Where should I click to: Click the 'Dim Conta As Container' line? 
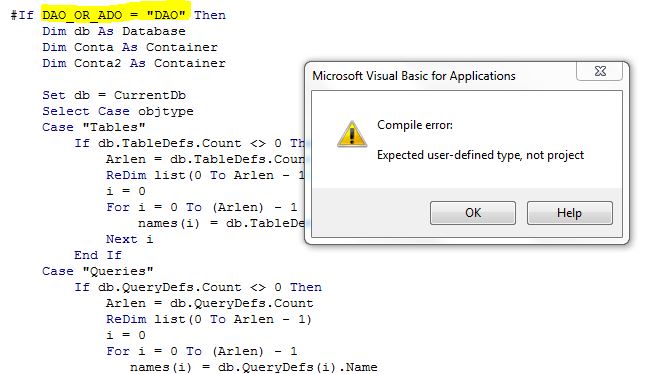click(130, 47)
